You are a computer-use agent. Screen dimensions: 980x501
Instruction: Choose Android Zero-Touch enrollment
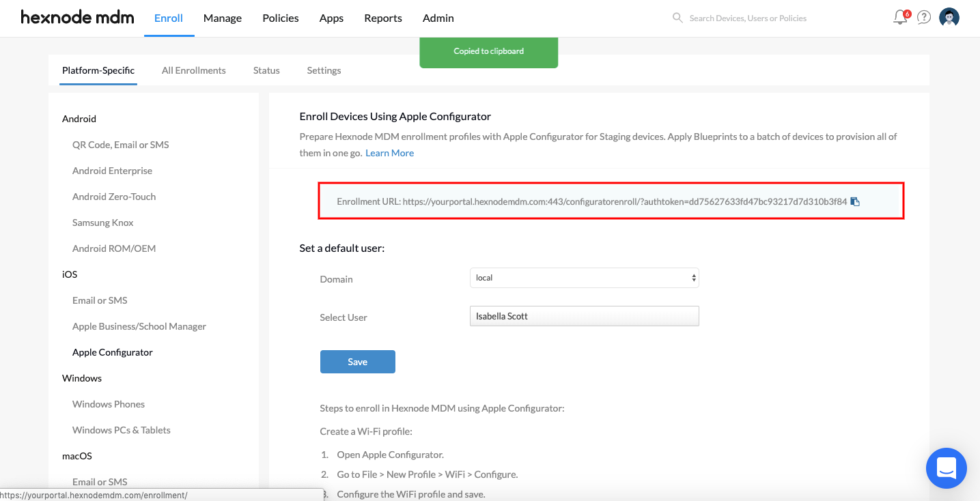(114, 197)
